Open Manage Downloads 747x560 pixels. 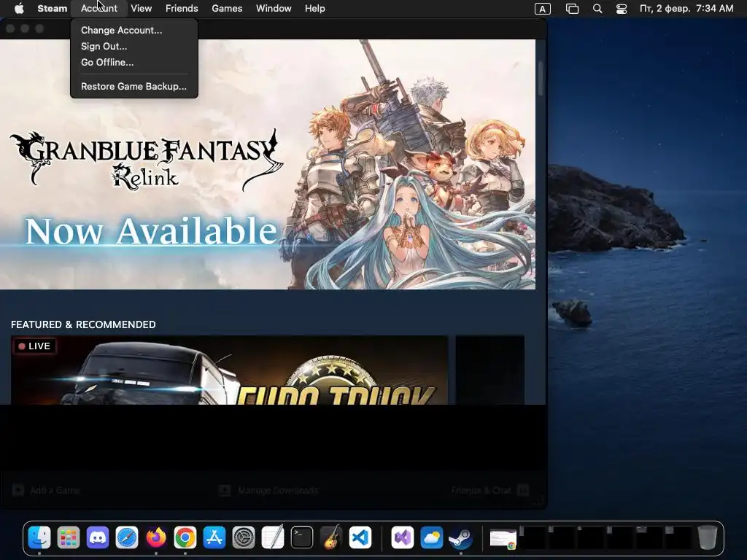278,491
